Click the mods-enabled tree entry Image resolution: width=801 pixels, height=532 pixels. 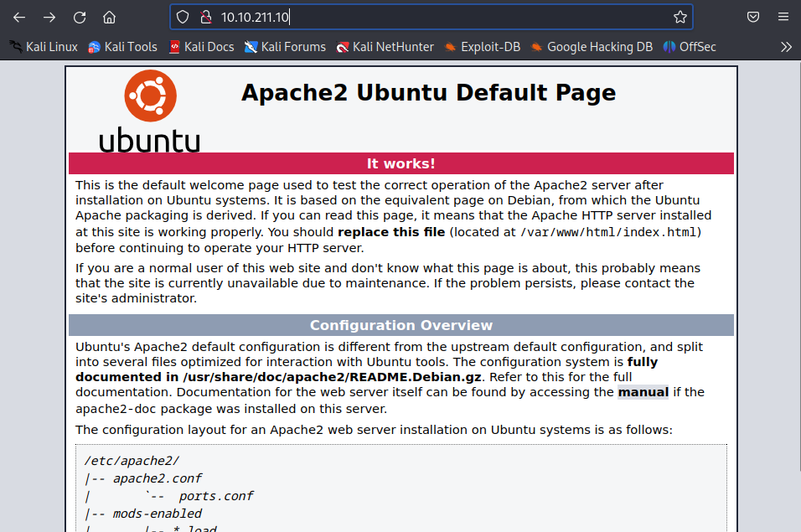[x=158, y=514]
